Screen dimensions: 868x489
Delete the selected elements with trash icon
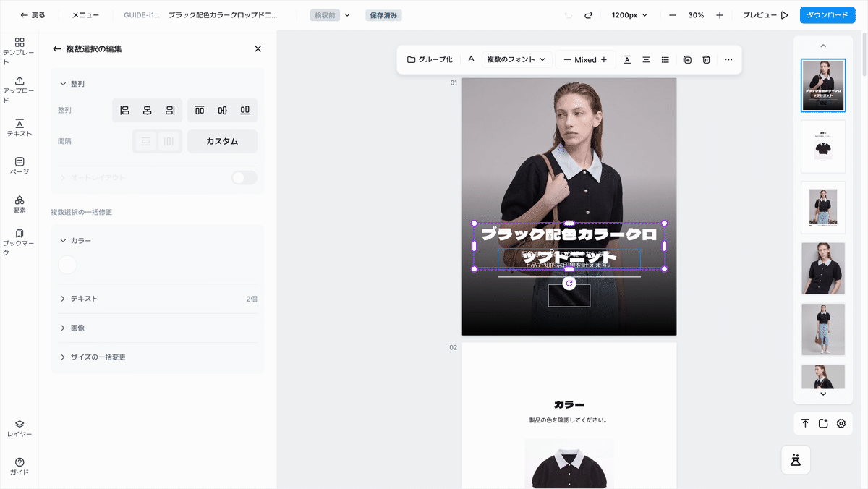click(x=707, y=59)
